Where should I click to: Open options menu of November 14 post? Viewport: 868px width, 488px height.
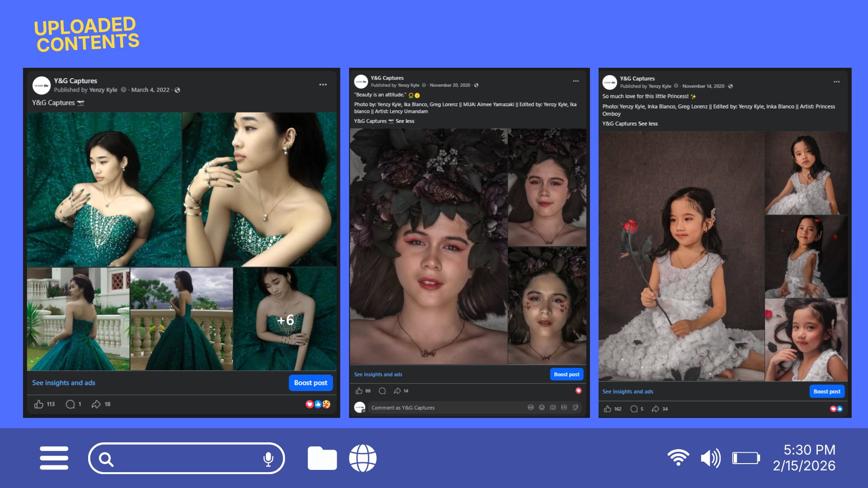coord(836,82)
